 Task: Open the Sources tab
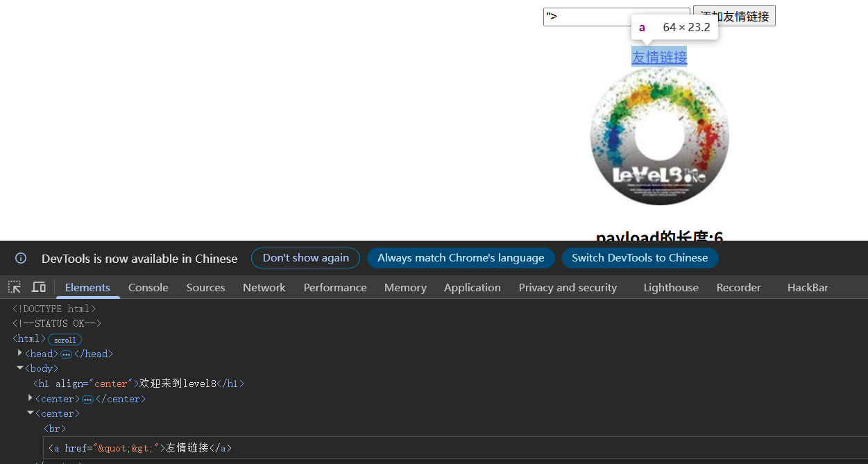tap(205, 287)
